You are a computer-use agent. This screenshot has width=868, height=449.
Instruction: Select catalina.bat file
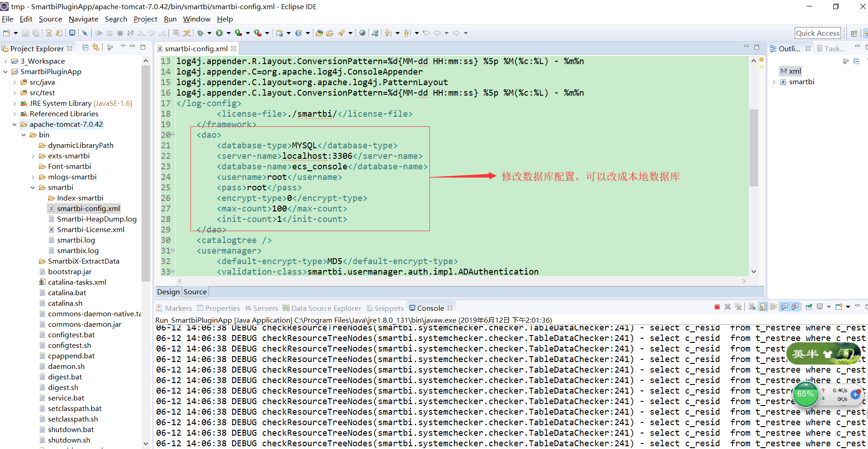[63, 292]
